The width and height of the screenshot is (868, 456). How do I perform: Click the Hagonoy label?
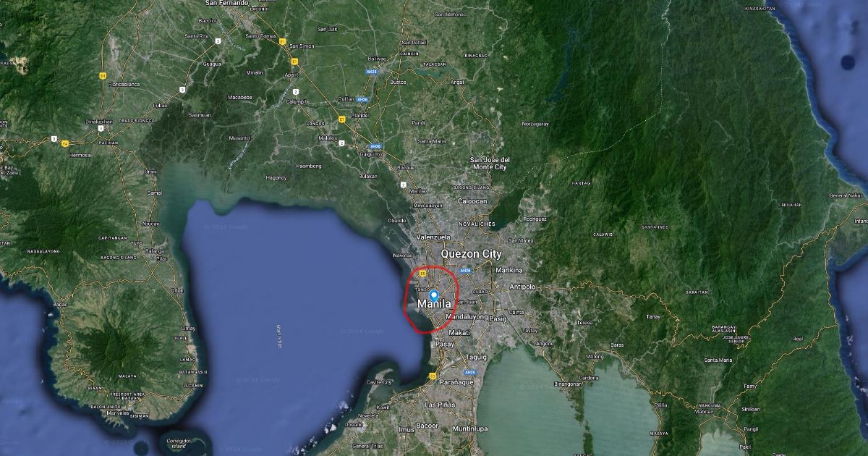[x=276, y=177]
